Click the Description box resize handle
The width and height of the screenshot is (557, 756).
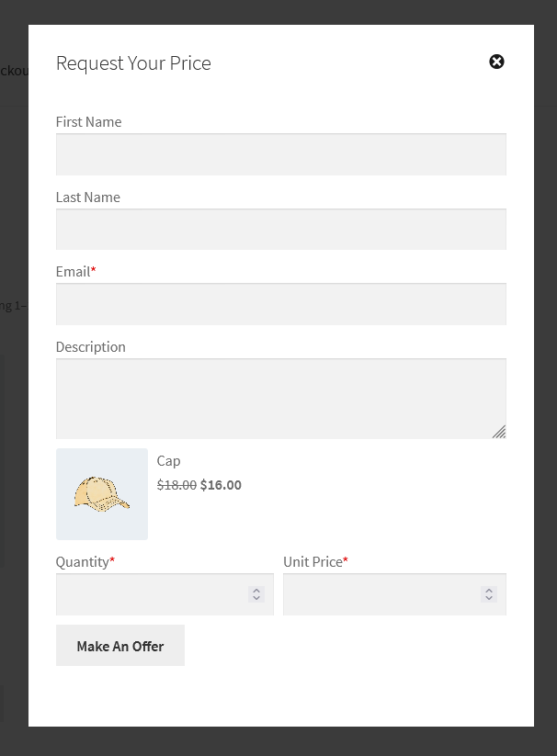(499, 432)
